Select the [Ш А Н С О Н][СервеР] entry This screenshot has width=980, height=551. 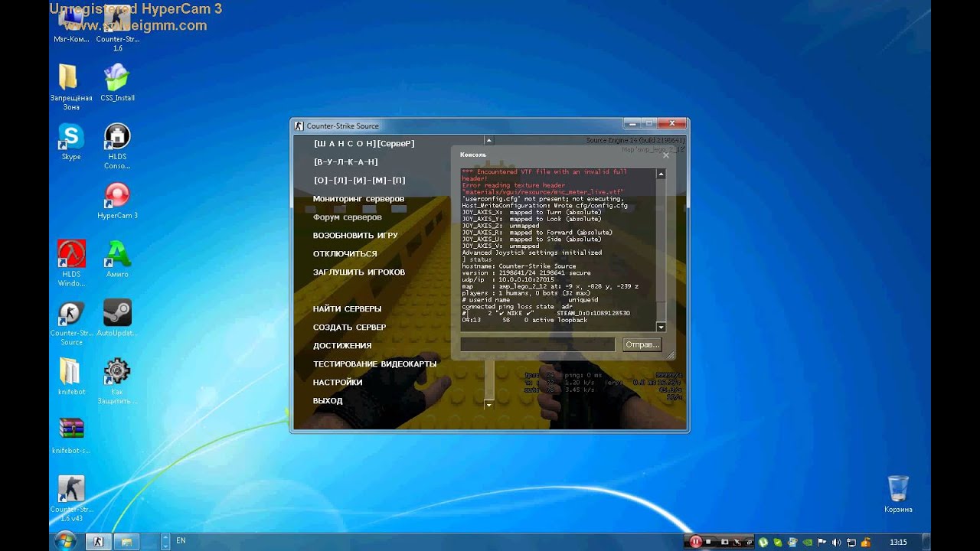click(364, 144)
